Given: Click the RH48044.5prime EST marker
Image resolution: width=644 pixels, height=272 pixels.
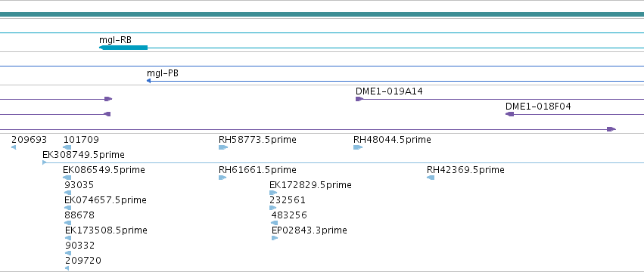Looking at the screenshot, I should [x=358, y=147].
